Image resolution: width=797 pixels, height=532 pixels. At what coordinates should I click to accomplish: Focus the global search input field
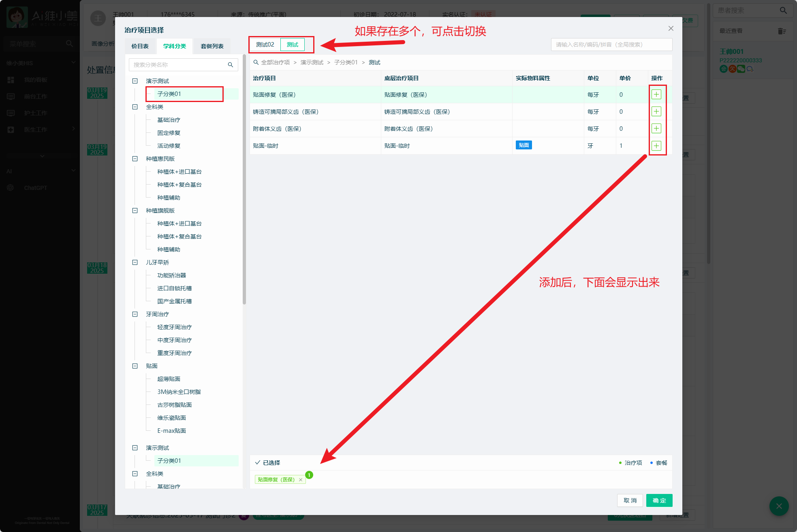tap(611, 45)
